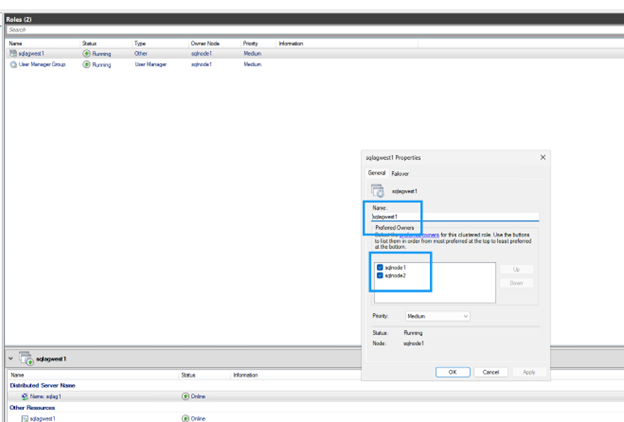Click the resource icon beside sqlagwest1 under Other Resources
This screenshot has width=624, height=422.
25,418
